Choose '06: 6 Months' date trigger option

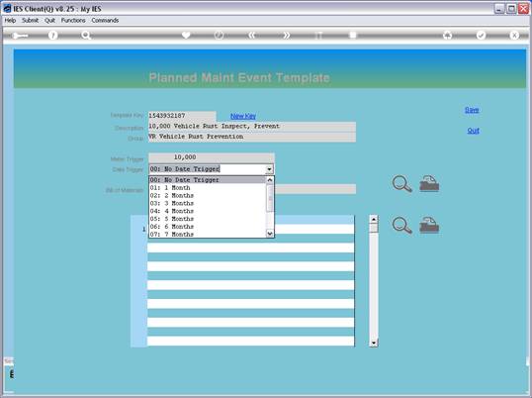[x=172, y=227]
